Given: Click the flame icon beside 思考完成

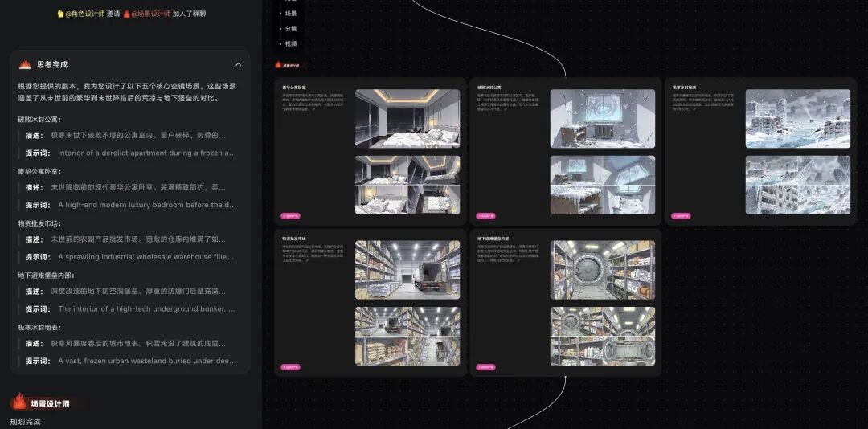Looking at the screenshot, I should point(25,64).
